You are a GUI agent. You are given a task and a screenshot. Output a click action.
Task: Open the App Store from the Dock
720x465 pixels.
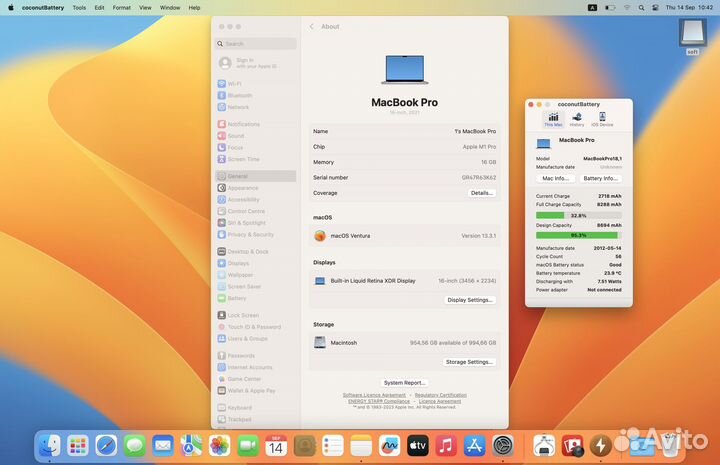(x=474, y=445)
